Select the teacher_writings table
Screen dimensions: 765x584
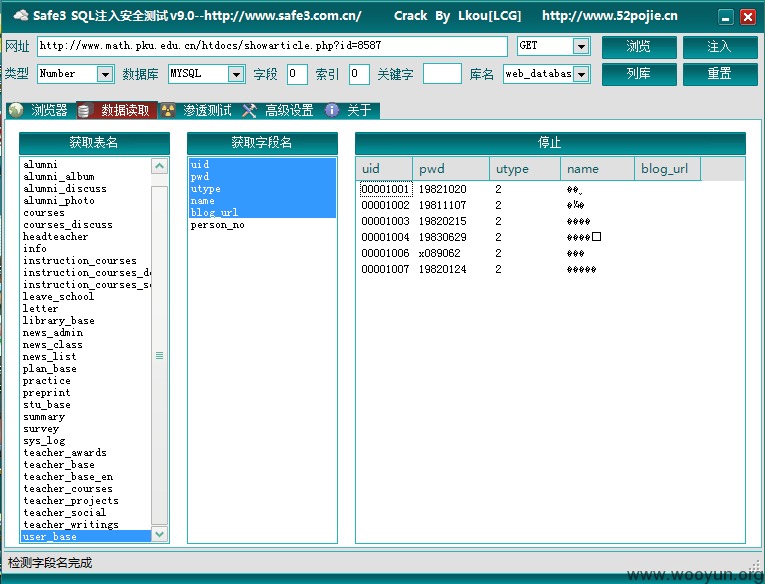click(x=86, y=524)
